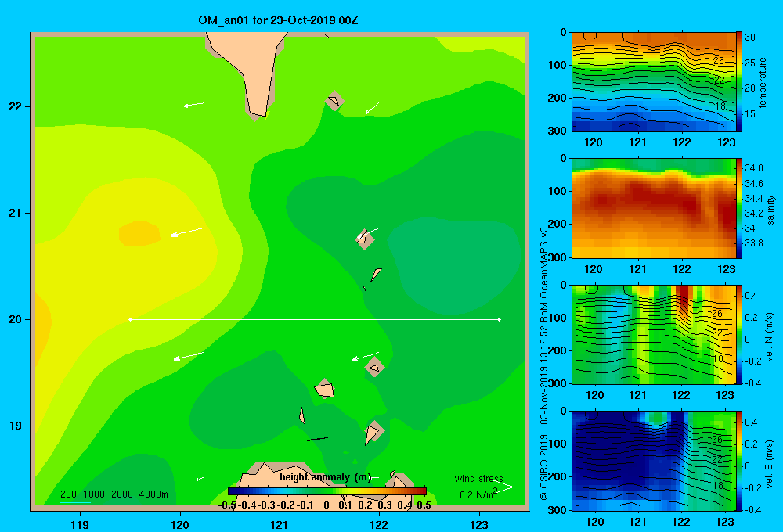Click the vertical "temperature" axis label
This screenshot has width=783, height=532.
763,82
